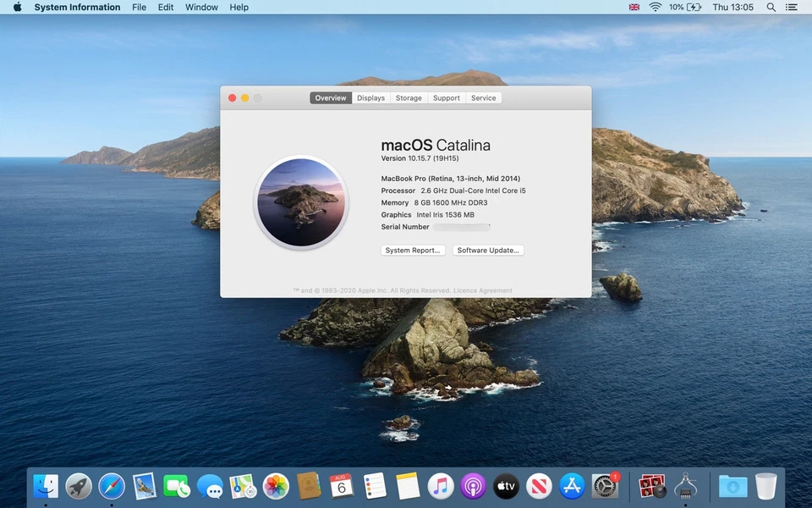This screenshot has height=508, width=812.
Task: Launch App Store from Dock
Action: [x=573, y=487]
